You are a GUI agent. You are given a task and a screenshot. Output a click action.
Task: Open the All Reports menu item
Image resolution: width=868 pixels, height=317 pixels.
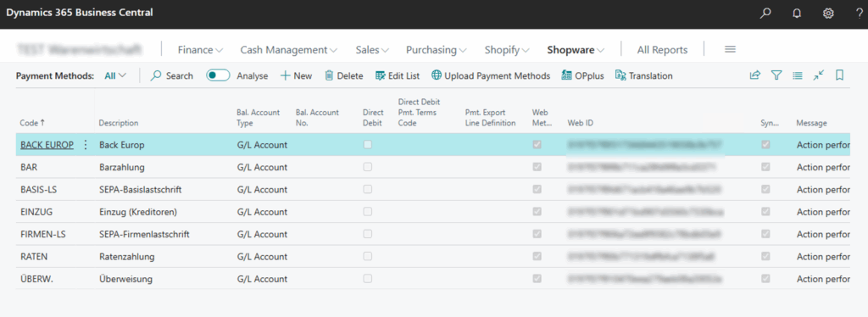[662, 50]
